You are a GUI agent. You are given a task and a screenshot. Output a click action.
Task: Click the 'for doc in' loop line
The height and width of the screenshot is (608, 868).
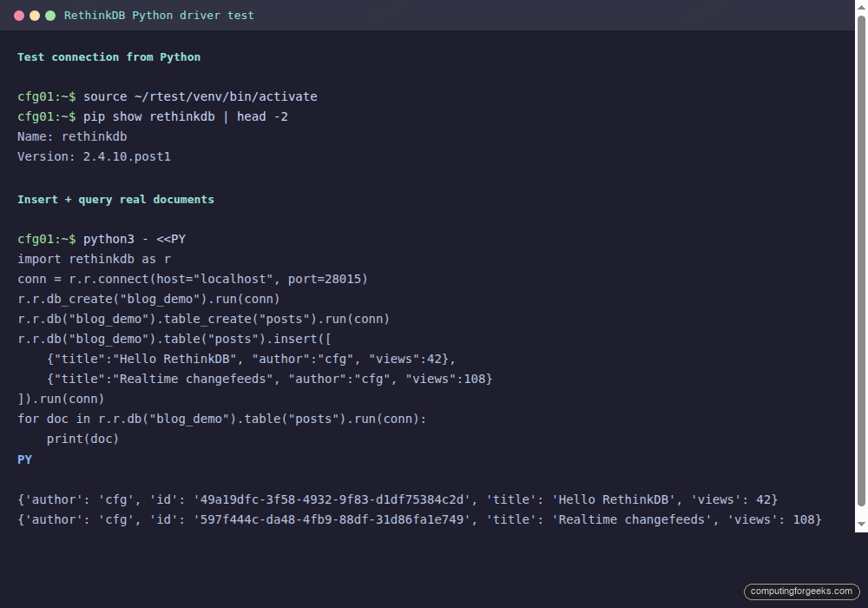222,419
